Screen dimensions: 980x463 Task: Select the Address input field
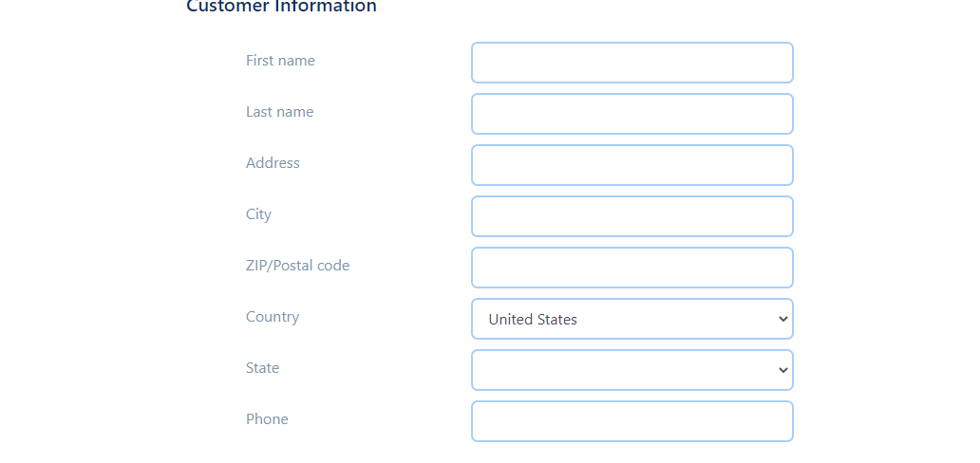pyautogui.click(x=631, y=165)
